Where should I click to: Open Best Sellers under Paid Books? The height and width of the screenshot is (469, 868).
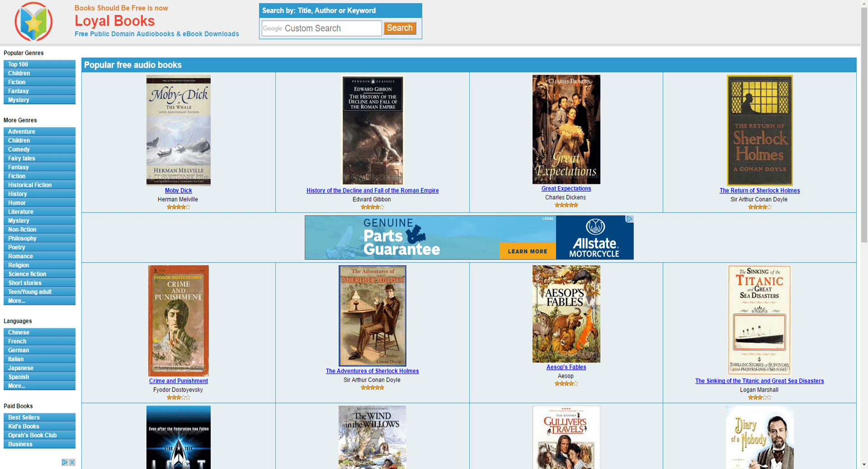pyautogui.click(x=39, y=417)
